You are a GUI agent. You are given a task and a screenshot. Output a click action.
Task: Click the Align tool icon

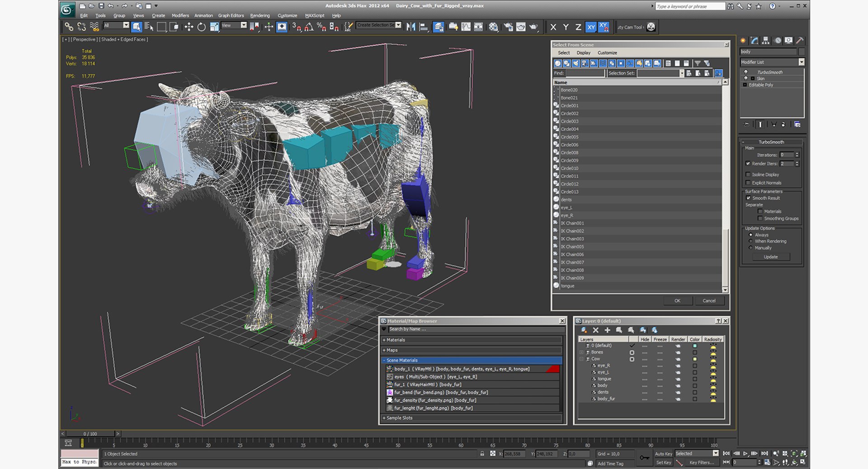pyautogui.click(x=424, y=27)
